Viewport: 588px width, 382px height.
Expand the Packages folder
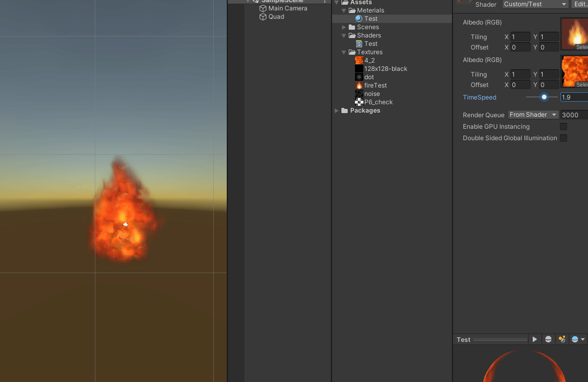tap(337, 110)
